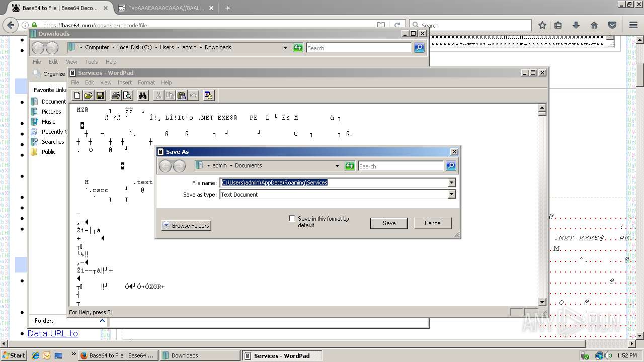Click the Find binoculars icon in WordPad
The image size is (644, 362).
pos(143,96)
